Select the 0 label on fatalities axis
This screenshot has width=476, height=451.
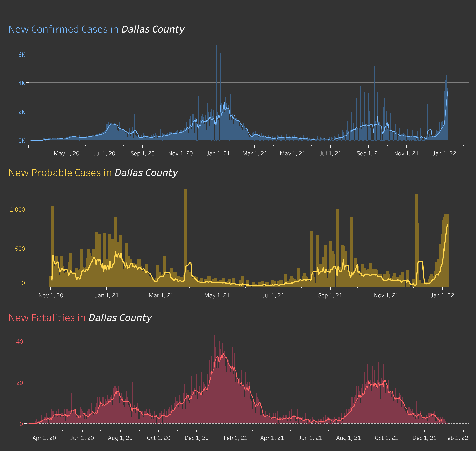click(21, 424)
